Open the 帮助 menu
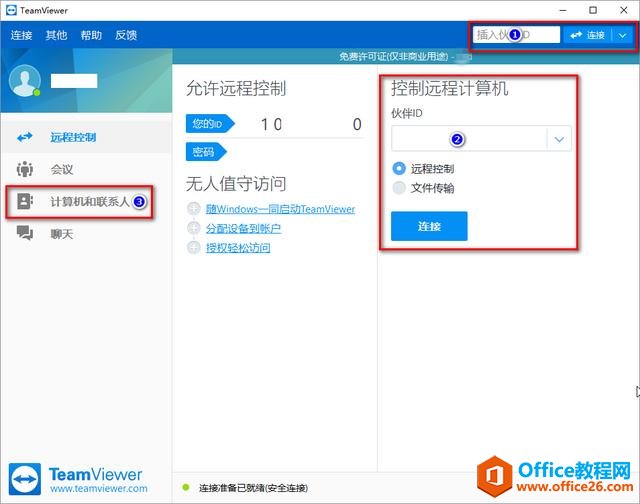The image size is (640, 504). 91,35
